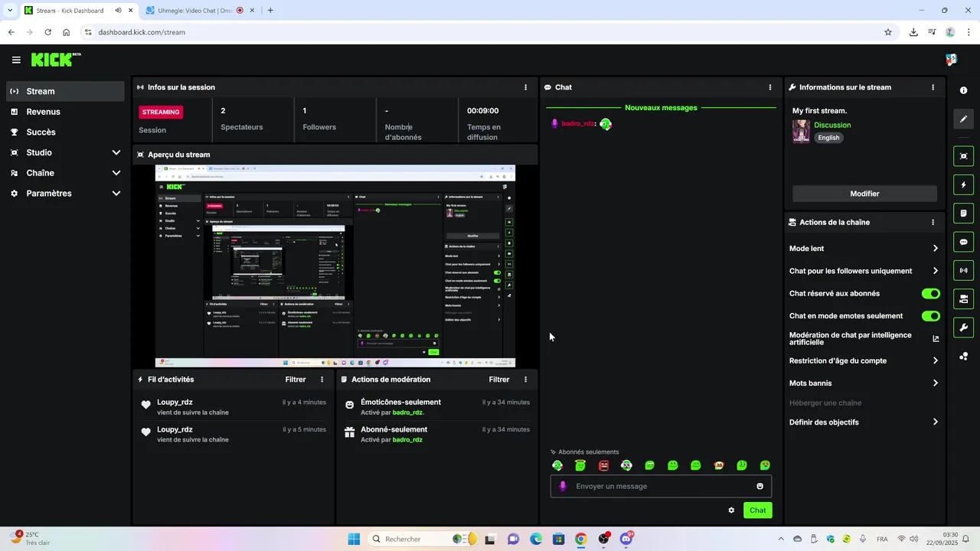Open Définir des objectifs arrow
This screenshot has height=551, width=980.
[936, 422]
